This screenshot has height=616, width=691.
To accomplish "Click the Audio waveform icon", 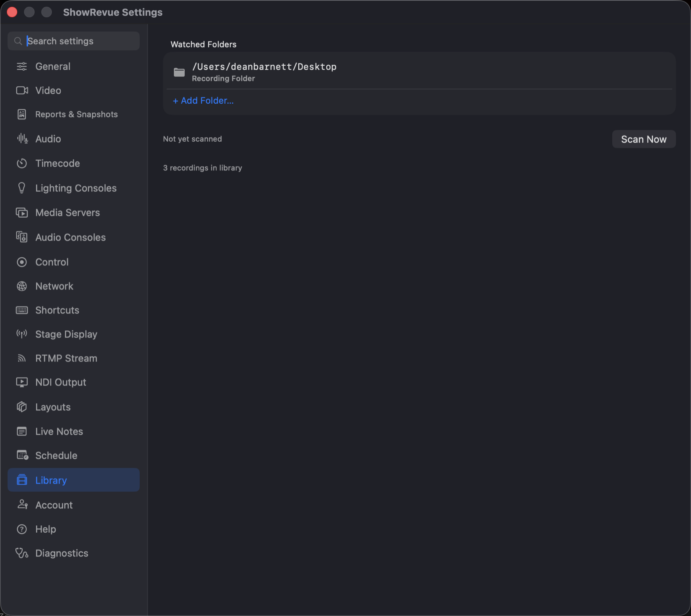I will pyautogui.click(x=22, y=139).
